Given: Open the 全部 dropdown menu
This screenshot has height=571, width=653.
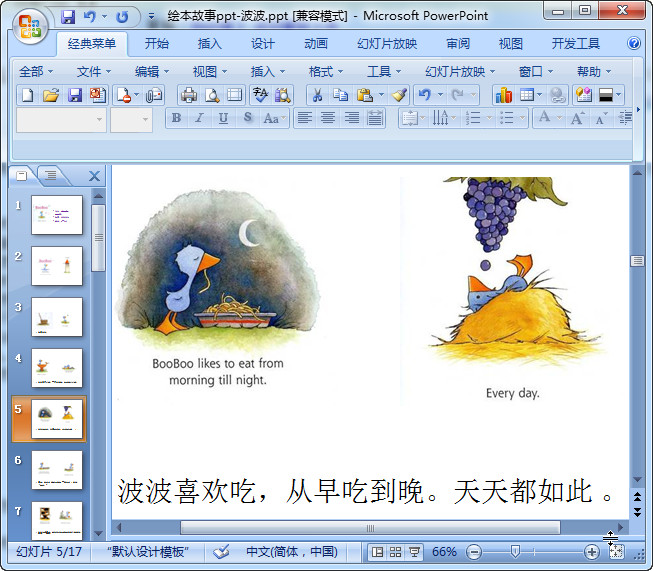Looking at the screenshot, I should [x=36, y=72].
